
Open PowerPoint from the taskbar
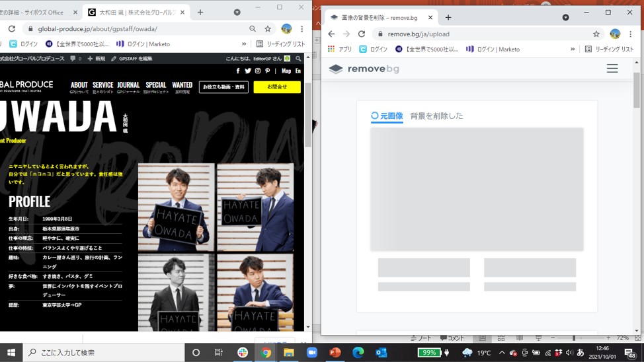pos(335,353)
